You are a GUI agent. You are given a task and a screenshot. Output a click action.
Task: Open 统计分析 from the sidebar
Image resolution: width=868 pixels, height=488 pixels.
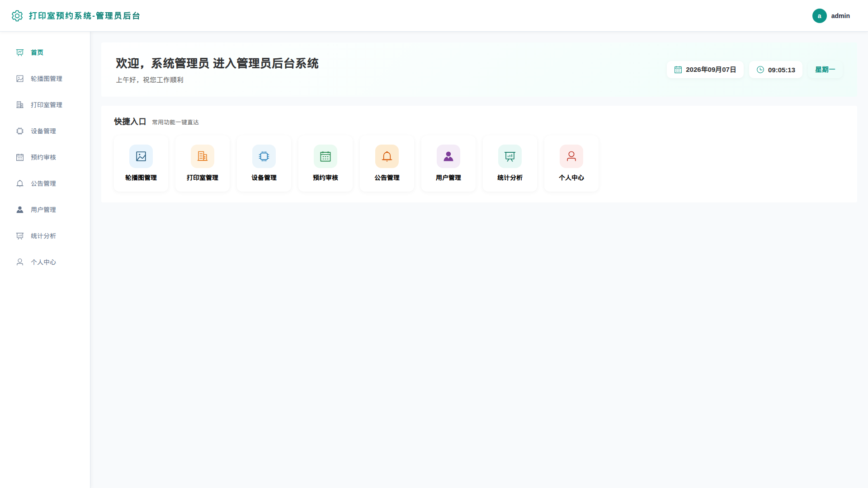pos(45,236)
